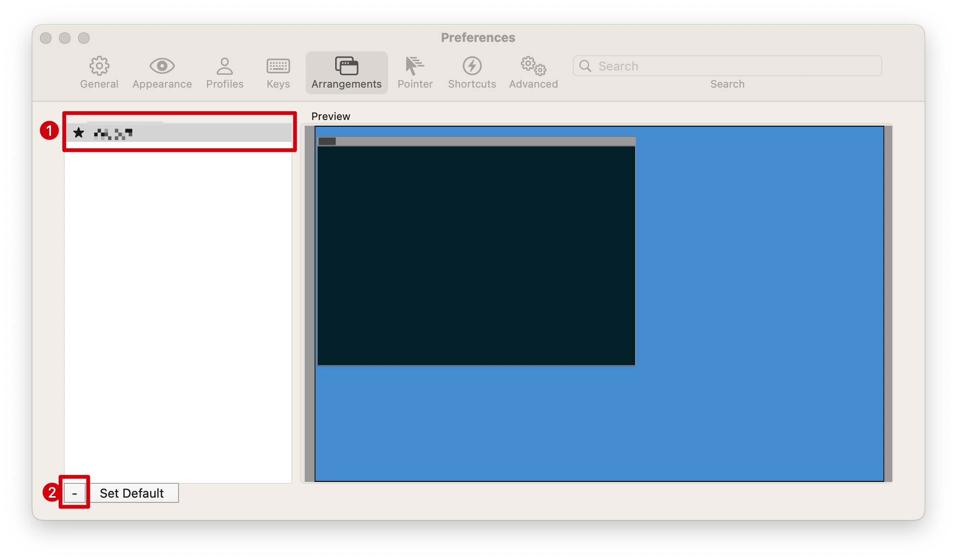Click Set Default button

click(x=131, y=493)
